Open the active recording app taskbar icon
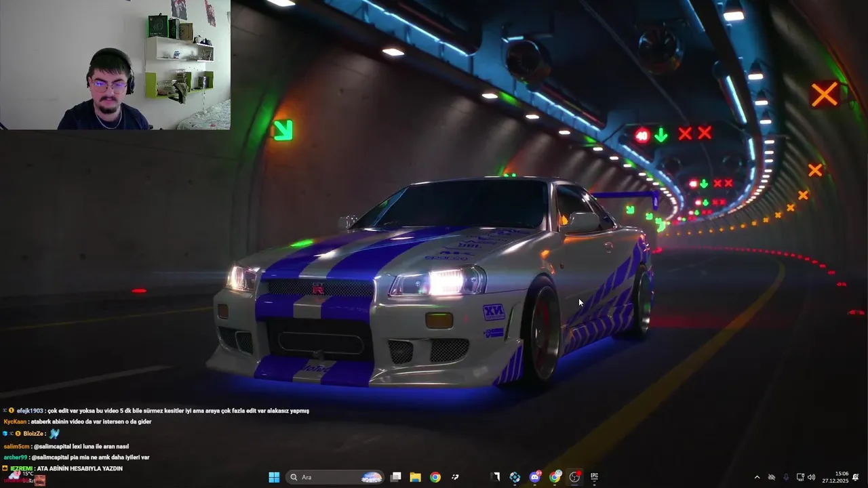868x488 pixels. point(575,477)
